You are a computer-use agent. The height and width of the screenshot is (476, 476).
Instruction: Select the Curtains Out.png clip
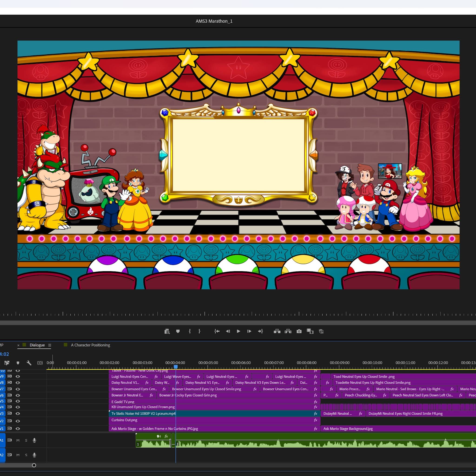(x=215, y=421)
